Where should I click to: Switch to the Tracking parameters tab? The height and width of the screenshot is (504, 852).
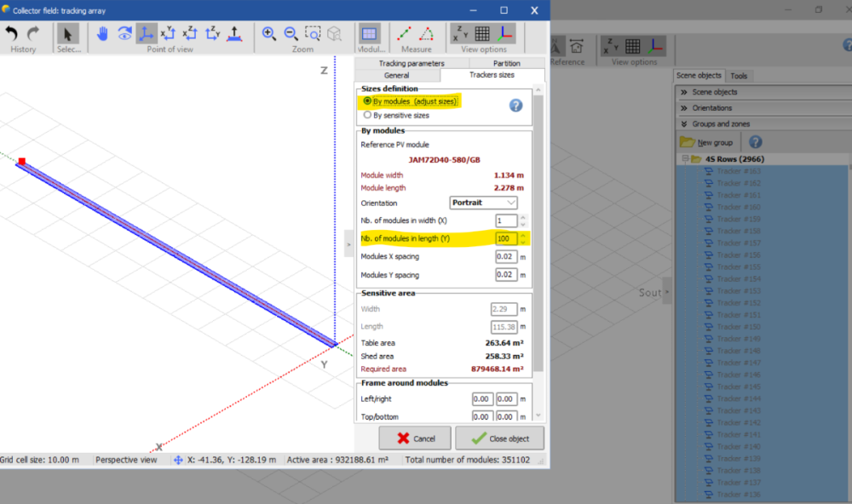(411, 63)
